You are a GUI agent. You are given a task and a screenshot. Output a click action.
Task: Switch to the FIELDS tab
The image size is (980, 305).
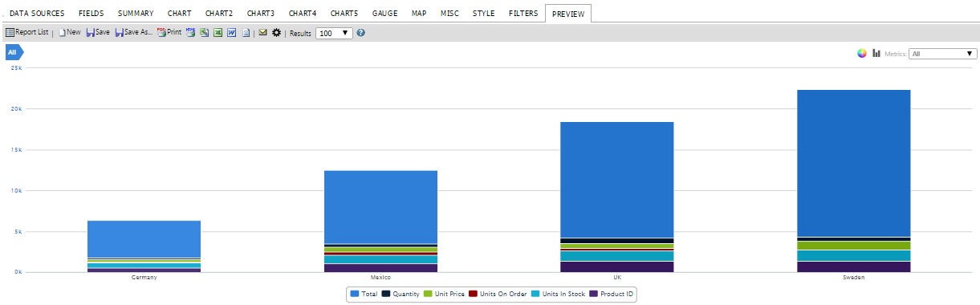point(91,14)
